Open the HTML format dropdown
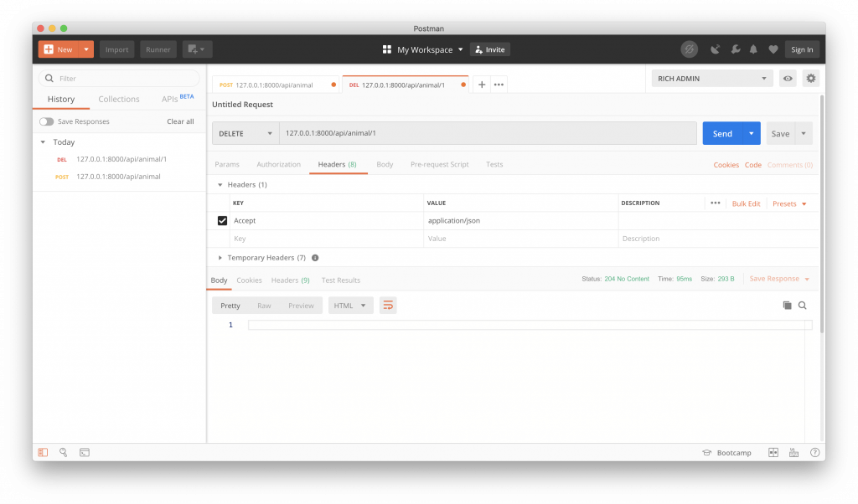Screen dimensions: 858x504 (x=350, y=306)
